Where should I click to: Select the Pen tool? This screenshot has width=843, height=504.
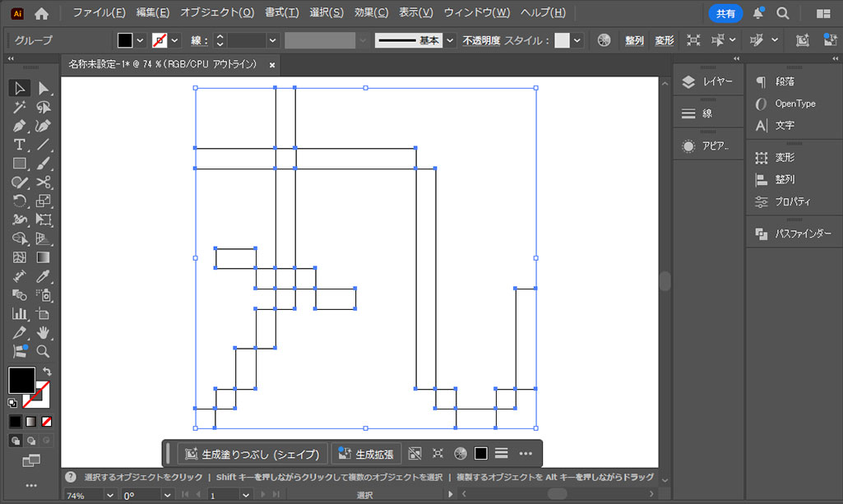click(20, 127)
